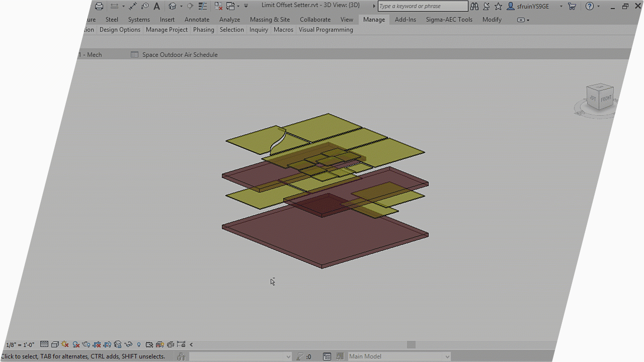644x362 pixels.
Task: Open the Default 3D View icon
Action: tap(172, 6)
